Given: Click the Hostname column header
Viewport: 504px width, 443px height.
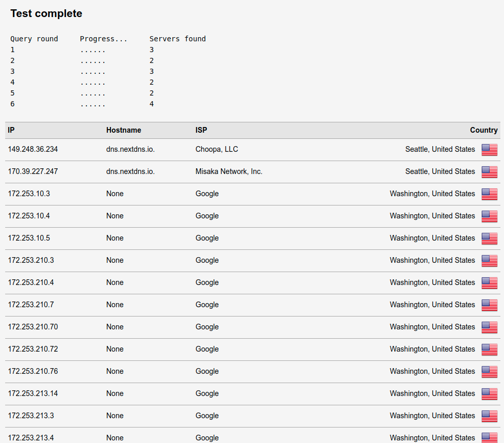Looking at the screenshot, I should [x=123, y=130].
